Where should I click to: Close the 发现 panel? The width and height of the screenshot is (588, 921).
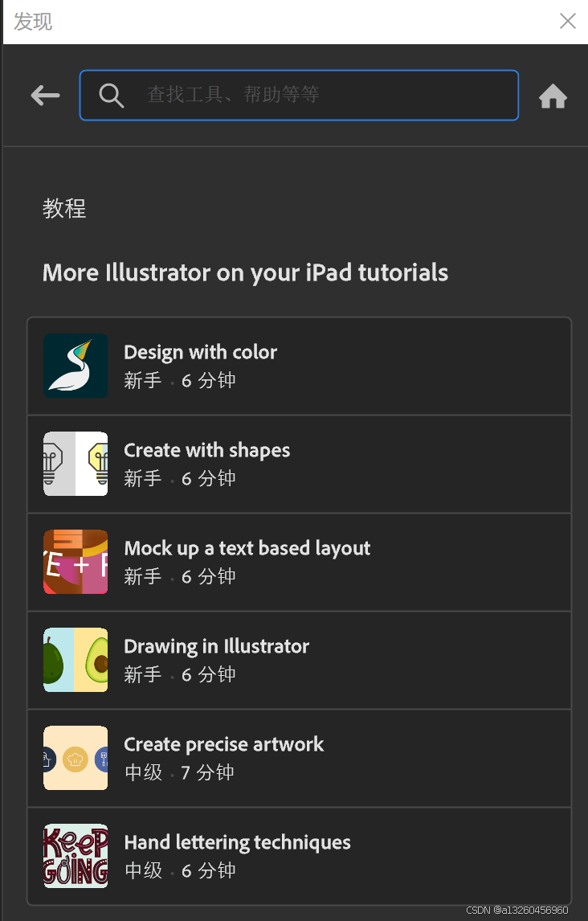(x=567, y=21)
